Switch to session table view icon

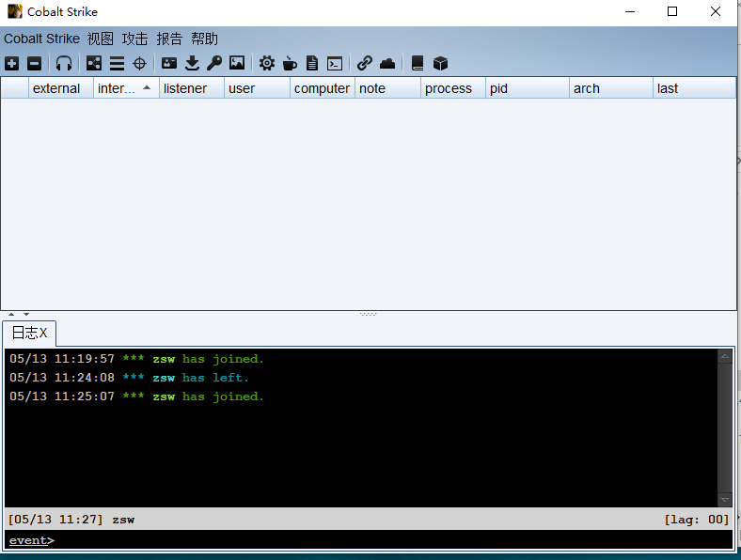[117, 63]
